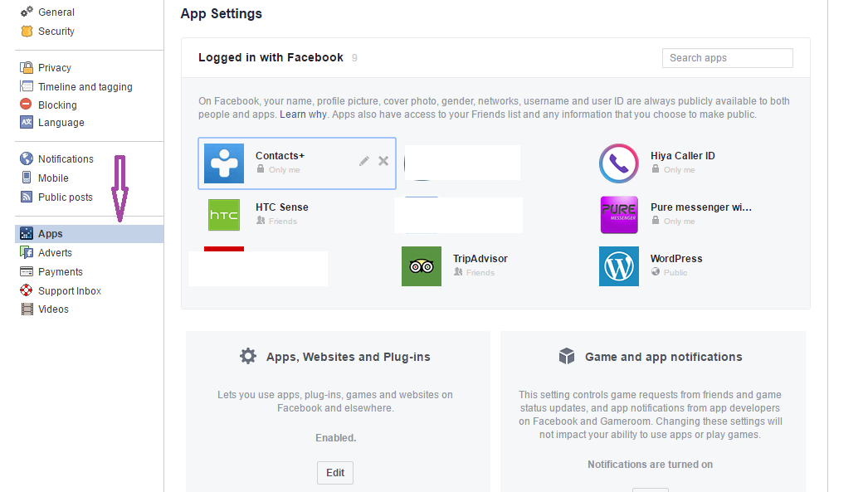Select Timeline and tagging menu item

[85, 87]
